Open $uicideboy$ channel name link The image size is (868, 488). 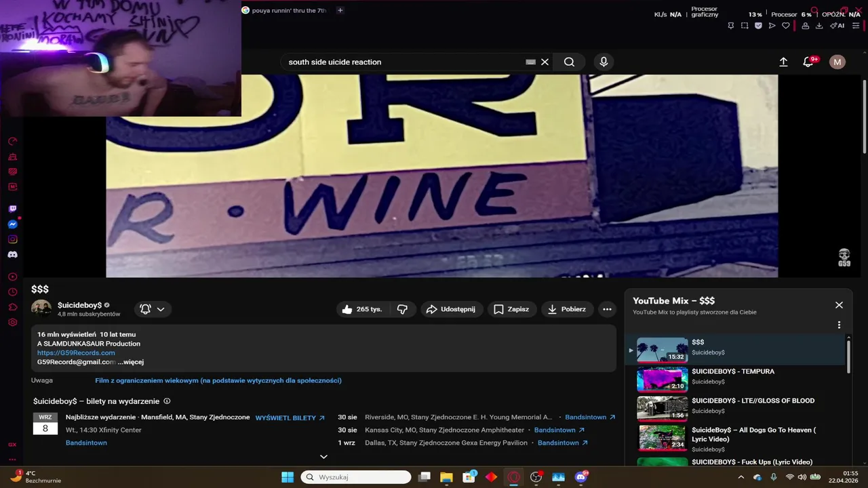(x=79, y=305)
